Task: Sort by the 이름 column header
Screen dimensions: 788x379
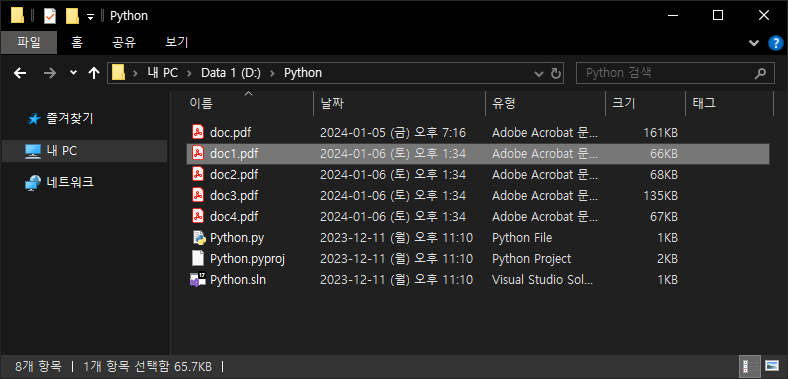Action: (x=249, y=104)
